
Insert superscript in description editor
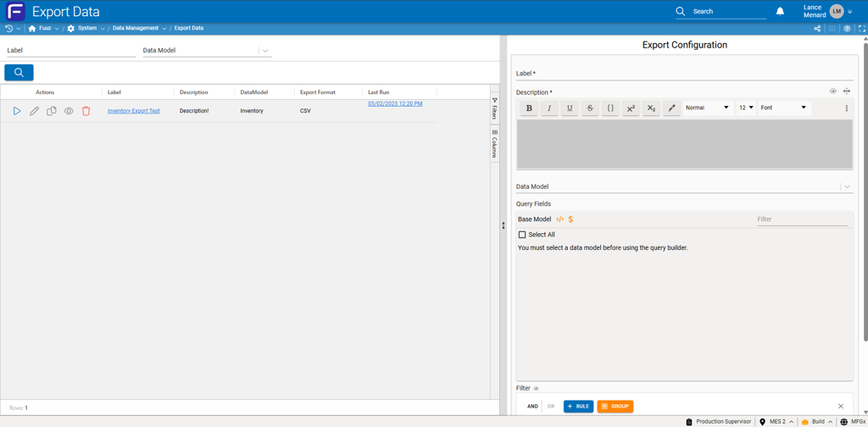[631, 108]
